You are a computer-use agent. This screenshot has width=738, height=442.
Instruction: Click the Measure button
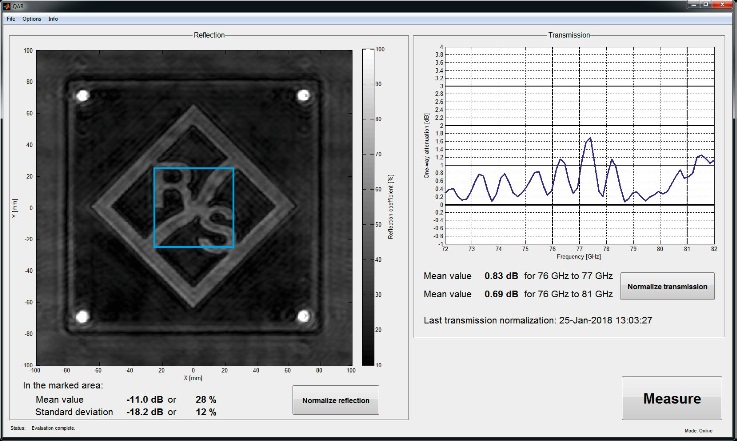click(x=672, y=398)
